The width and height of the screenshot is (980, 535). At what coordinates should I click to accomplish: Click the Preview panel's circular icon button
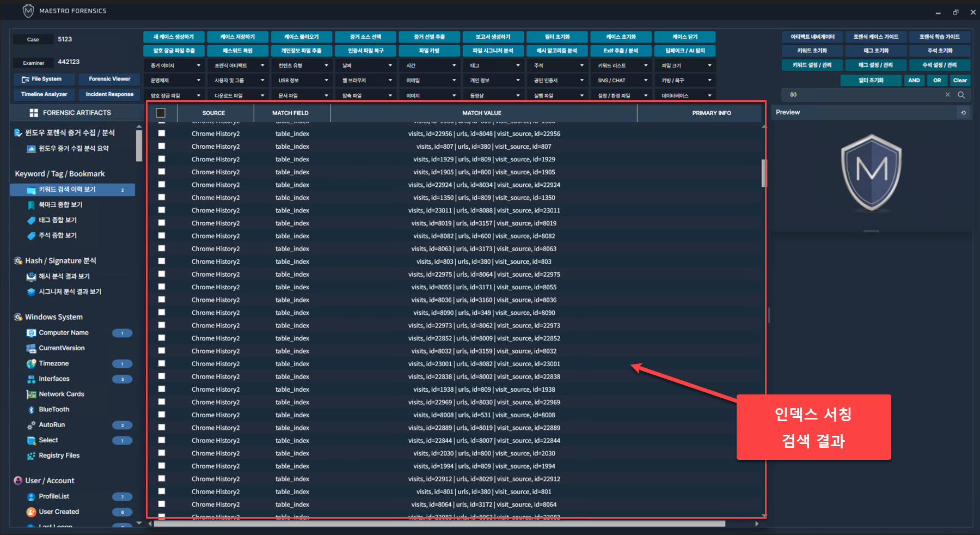(963, 113)
